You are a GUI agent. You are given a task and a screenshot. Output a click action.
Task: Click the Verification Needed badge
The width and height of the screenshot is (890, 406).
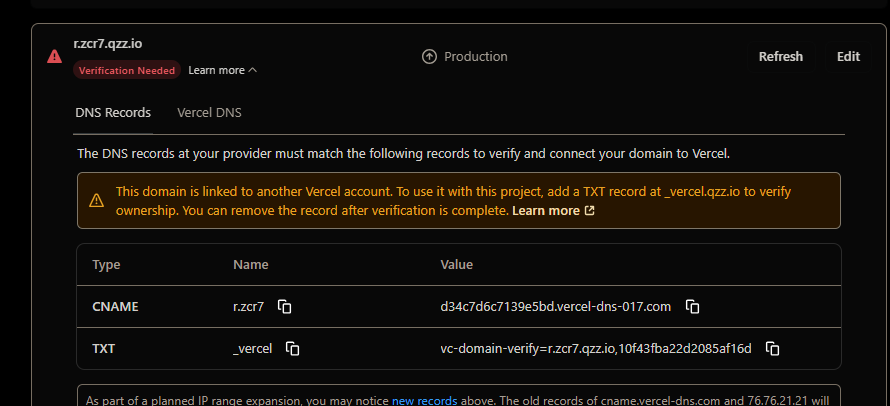pos(127,70)
